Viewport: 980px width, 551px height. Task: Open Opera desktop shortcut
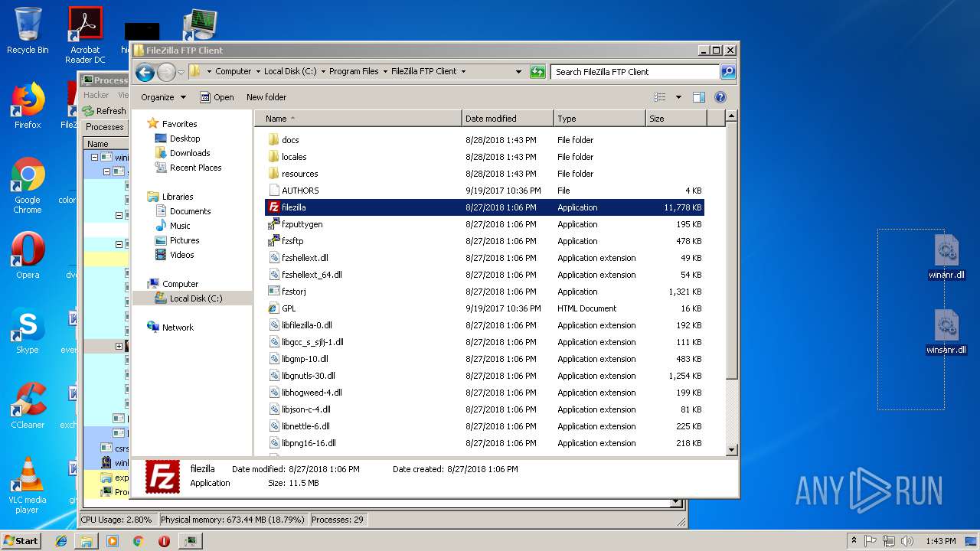(x=28, y=256)
